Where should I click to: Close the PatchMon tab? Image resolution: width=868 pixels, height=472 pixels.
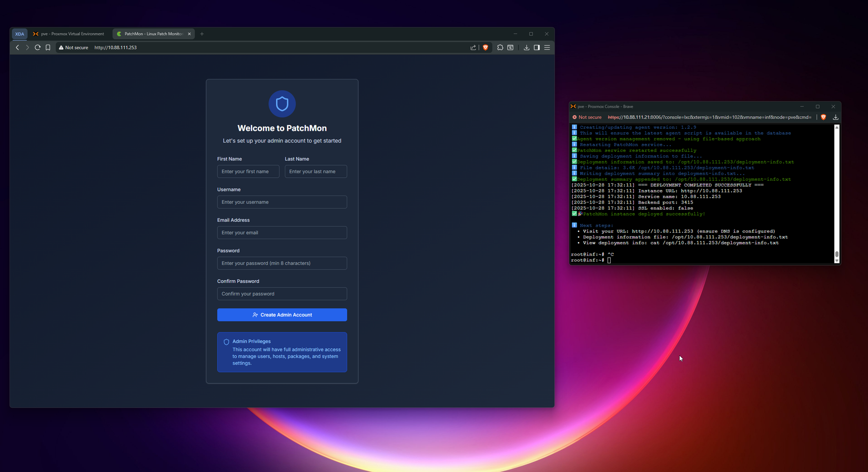click(189, 34)
